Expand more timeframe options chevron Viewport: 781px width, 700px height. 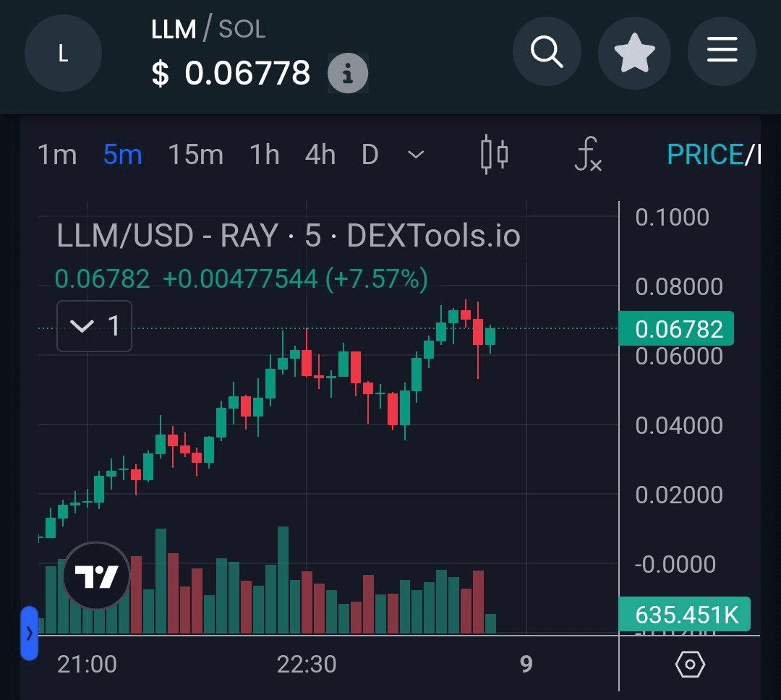pyautogui.click(x=416, y=155)
